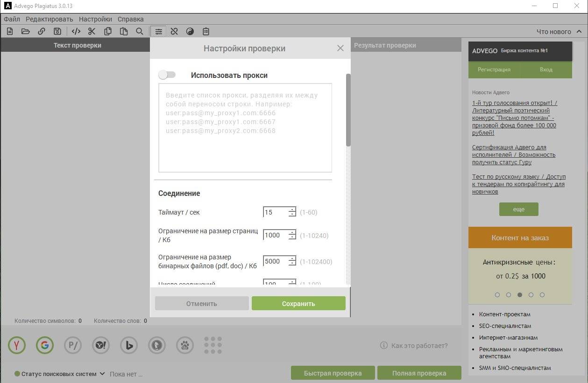
Task: Increase Таймаут value with up arrow
Action: click(x=292, y=209)
